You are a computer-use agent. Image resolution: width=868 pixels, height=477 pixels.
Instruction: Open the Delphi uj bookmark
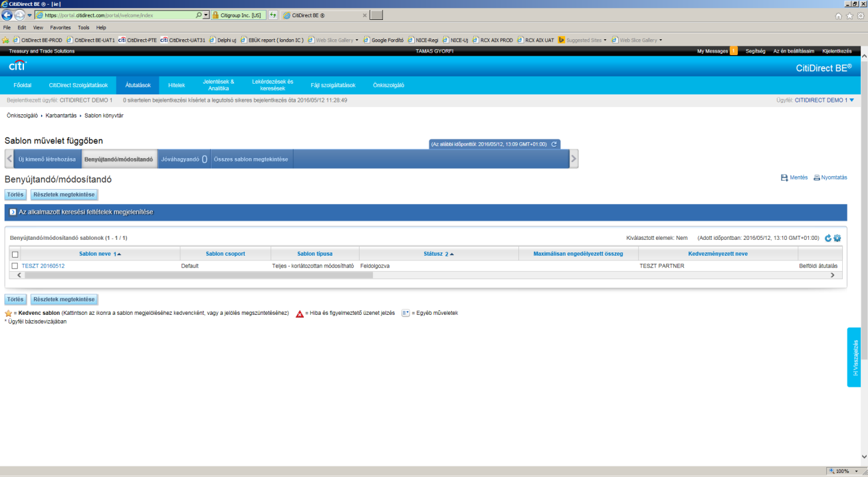pos(223,40)
